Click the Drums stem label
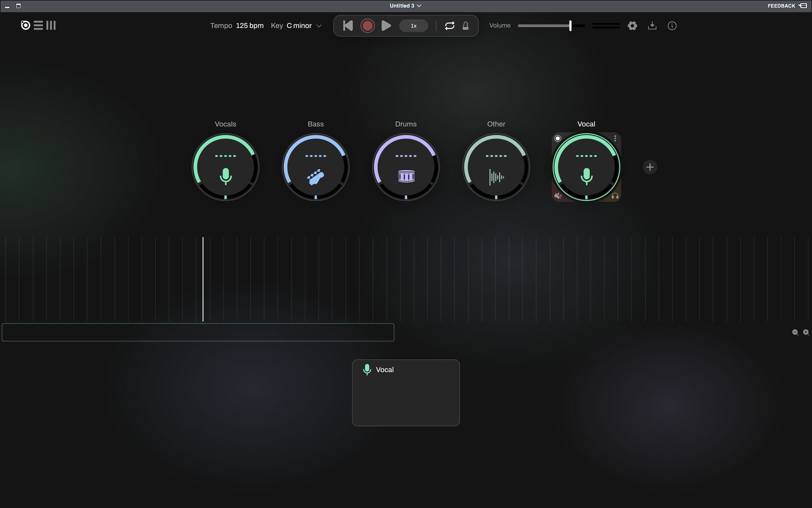The width and height of the screenshot is (812, 508). 406,124
